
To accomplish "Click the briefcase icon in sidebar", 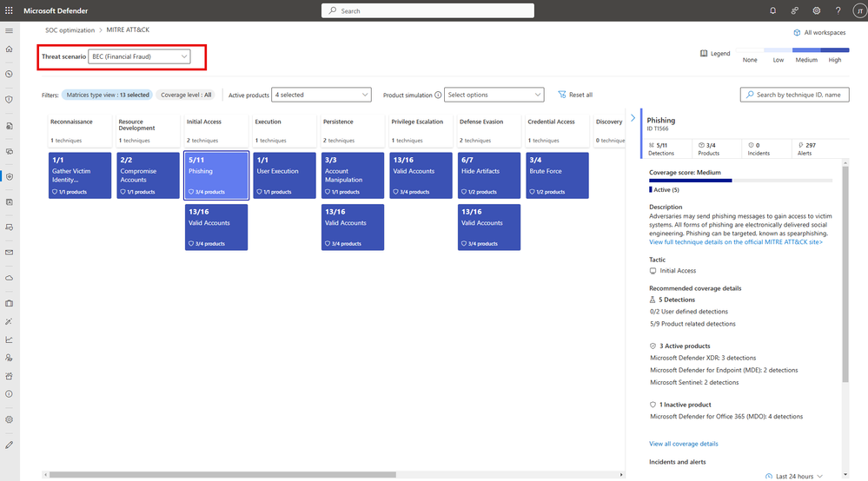I will tap(9, 304).
